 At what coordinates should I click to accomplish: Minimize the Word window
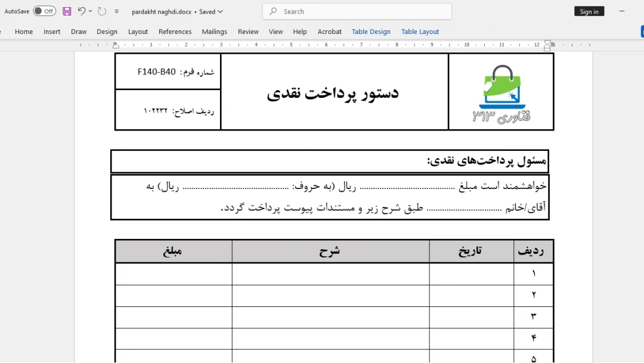click(622, 11)
